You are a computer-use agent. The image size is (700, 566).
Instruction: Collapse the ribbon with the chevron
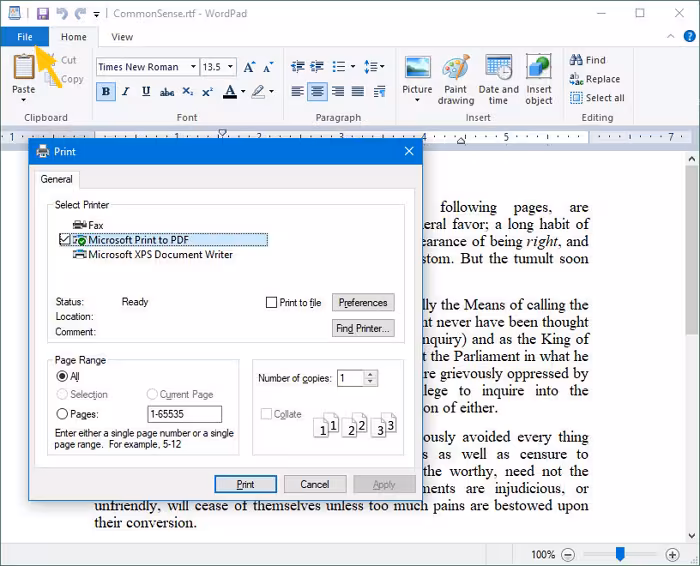tap(671, 36)
